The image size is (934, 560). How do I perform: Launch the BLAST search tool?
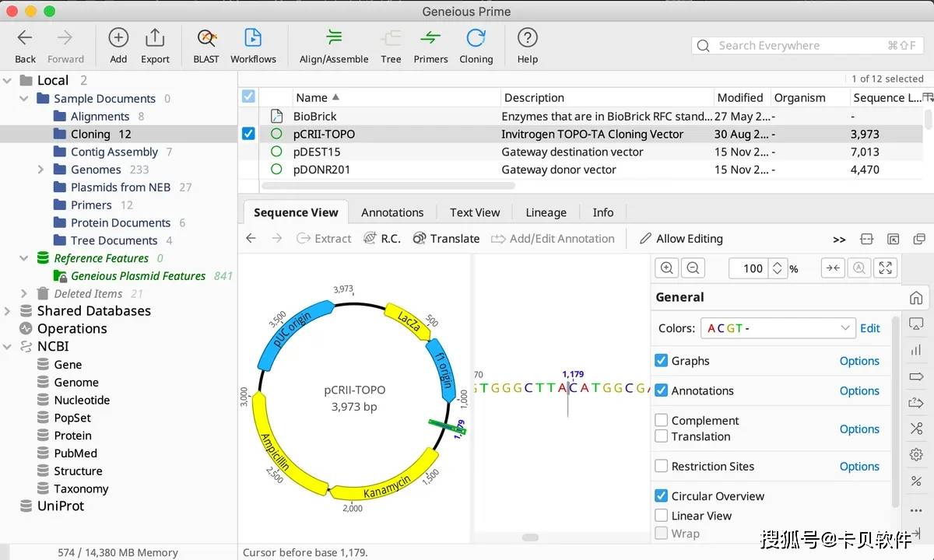206,45
